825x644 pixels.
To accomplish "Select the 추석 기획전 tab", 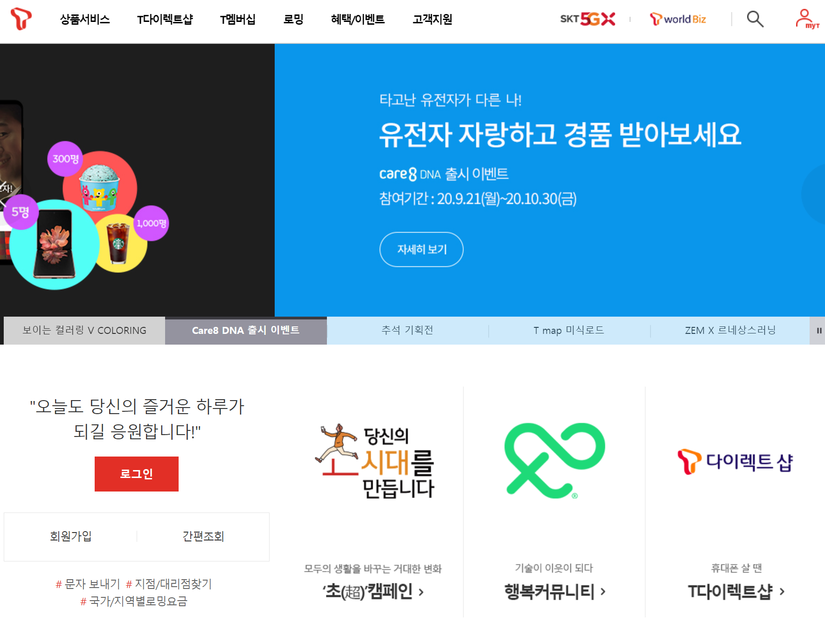I will 408,331.
